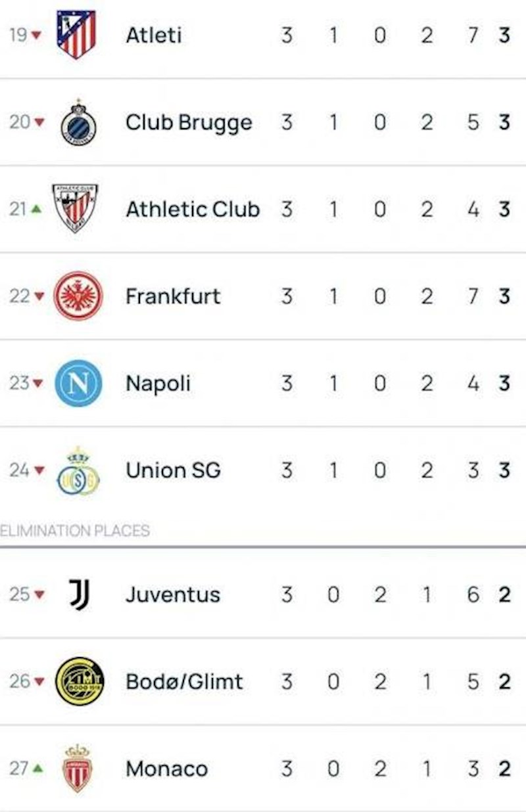This screenshot has height=812, width=526.
Task: Click the green up arrow beside rank 21
Action: pos(36,209)
